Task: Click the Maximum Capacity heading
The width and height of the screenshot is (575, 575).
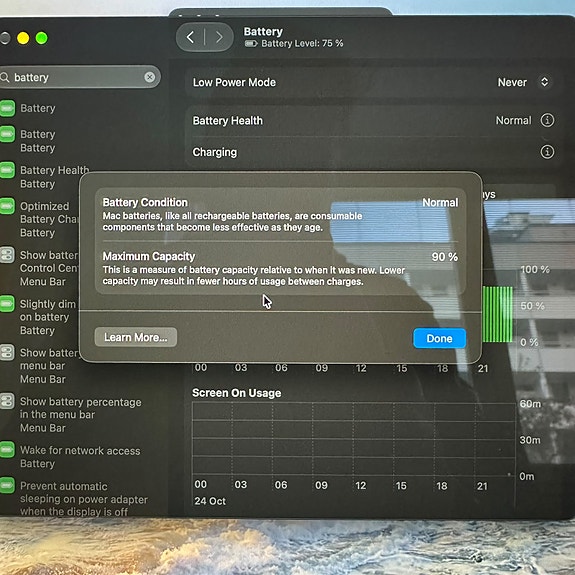Action: 149,256
